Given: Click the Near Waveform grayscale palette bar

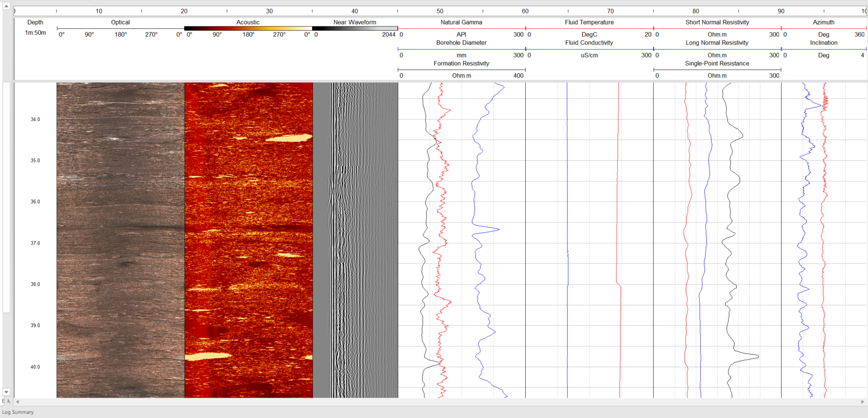Looking at the screenshot, I should pyautogui.click(x=355, y=28).
